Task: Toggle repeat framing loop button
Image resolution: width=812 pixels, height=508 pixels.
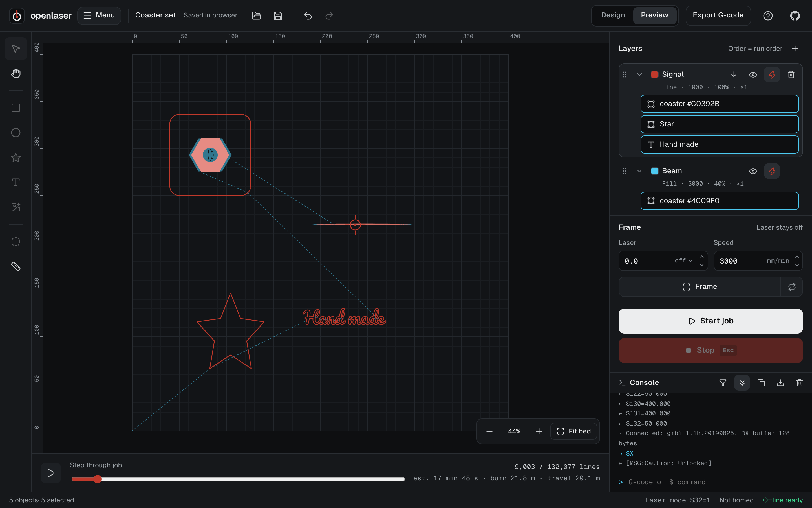Action: click(x=791, y=287)
